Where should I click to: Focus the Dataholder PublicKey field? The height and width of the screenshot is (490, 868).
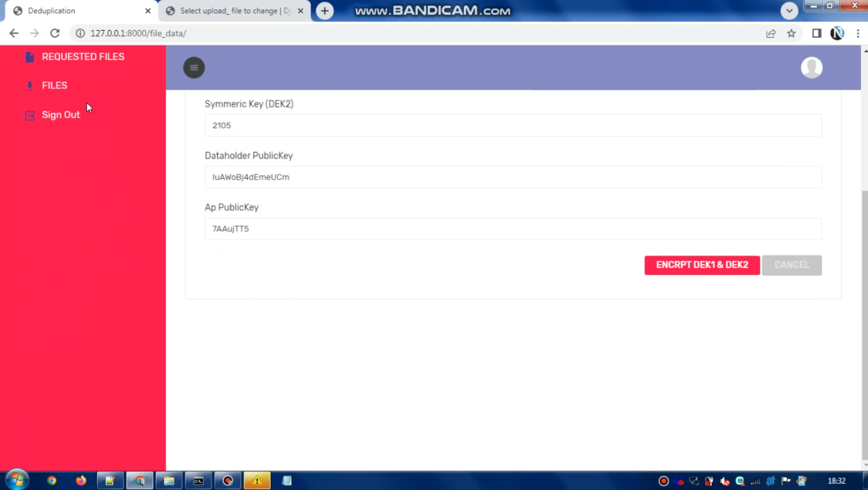[513, 177]
